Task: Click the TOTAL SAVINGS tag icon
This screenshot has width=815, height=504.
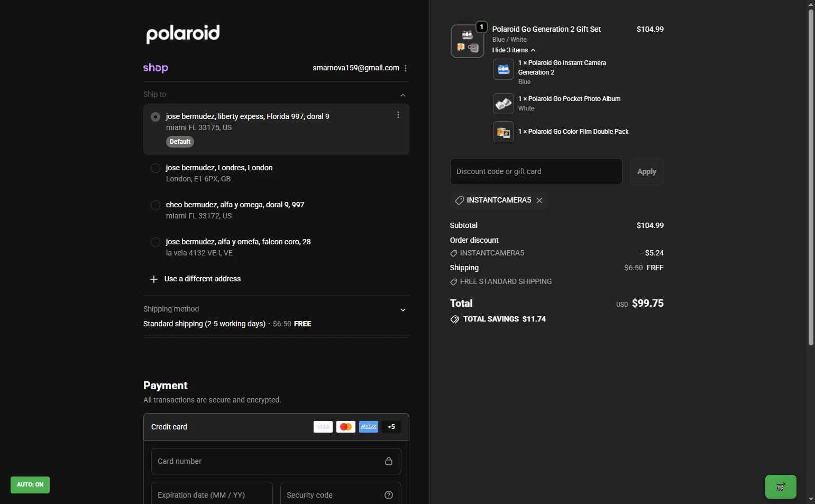Action: (x=455, y=319)
